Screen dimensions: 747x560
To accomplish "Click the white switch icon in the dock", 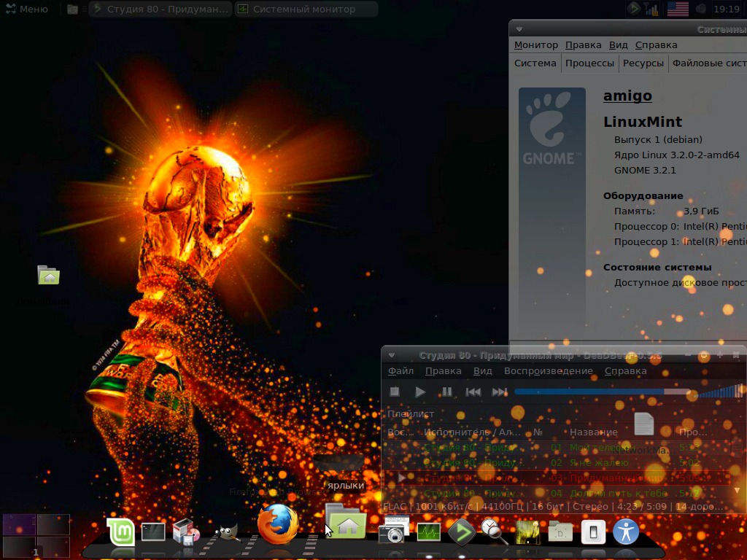I will coord(593,532).
